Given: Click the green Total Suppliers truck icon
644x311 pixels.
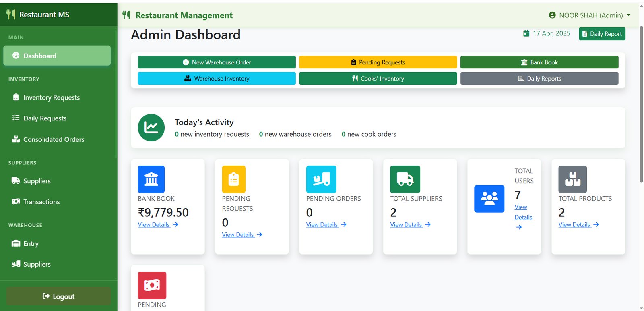Looking at the screenshot, I should 405,179.
